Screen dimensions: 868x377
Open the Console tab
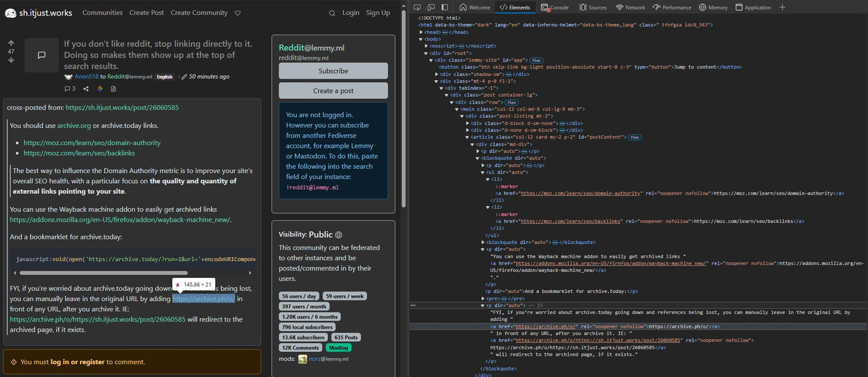click(x=555, y=7)
